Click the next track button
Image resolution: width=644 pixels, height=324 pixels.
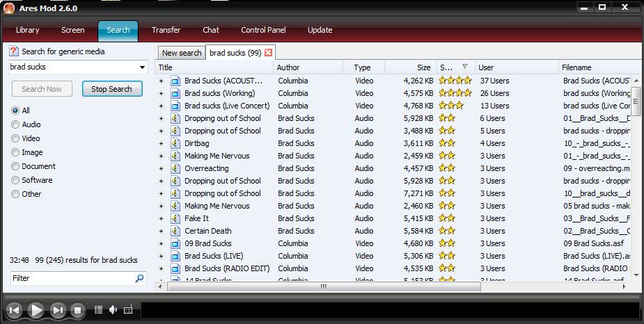(x=58, y=310)
